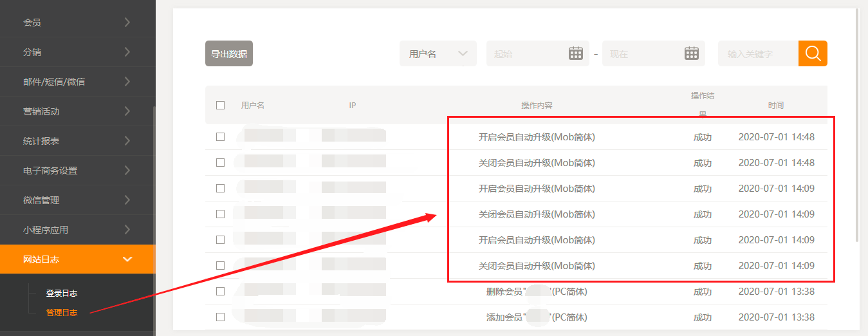Click the 输入关键字 keyword search field
This screenshot has width=868, height=336.
758,54
